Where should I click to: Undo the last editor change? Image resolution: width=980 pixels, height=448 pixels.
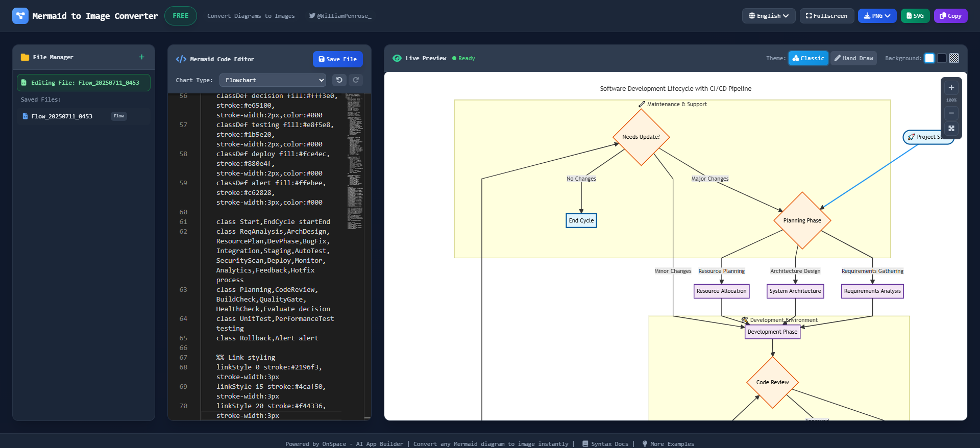(339, 80)
